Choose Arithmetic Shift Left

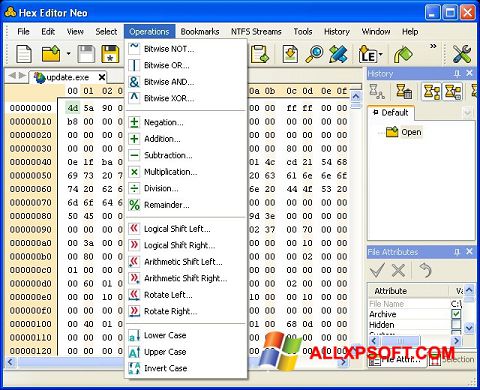186,262
